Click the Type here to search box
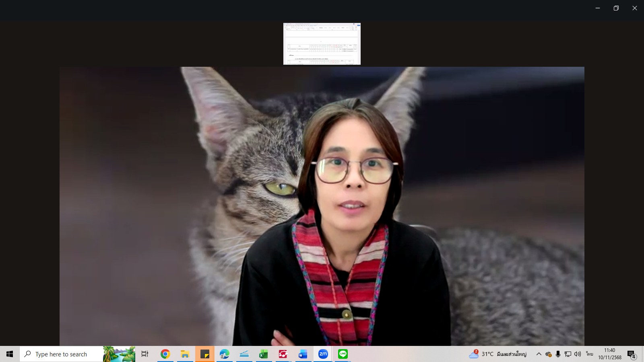 click(61, 354)
